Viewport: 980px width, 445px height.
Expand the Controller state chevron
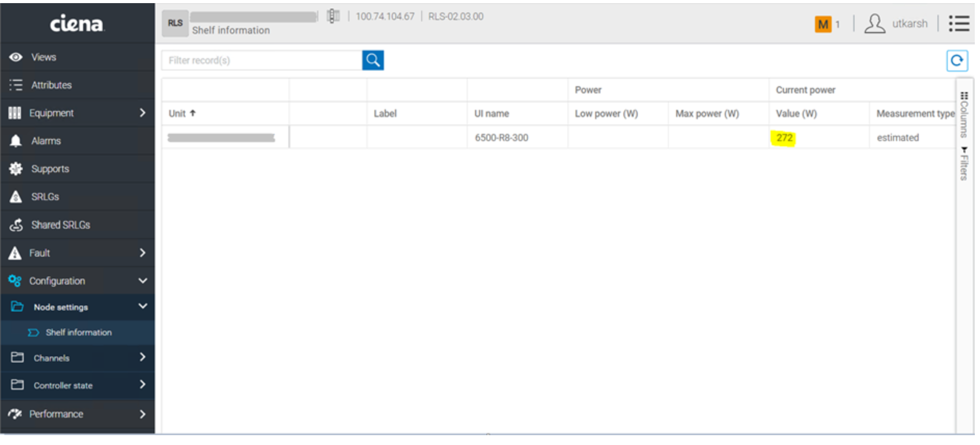143,384
